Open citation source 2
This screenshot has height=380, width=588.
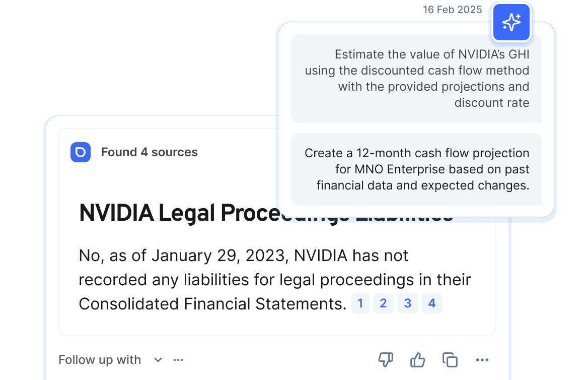[x=383, y=303]
